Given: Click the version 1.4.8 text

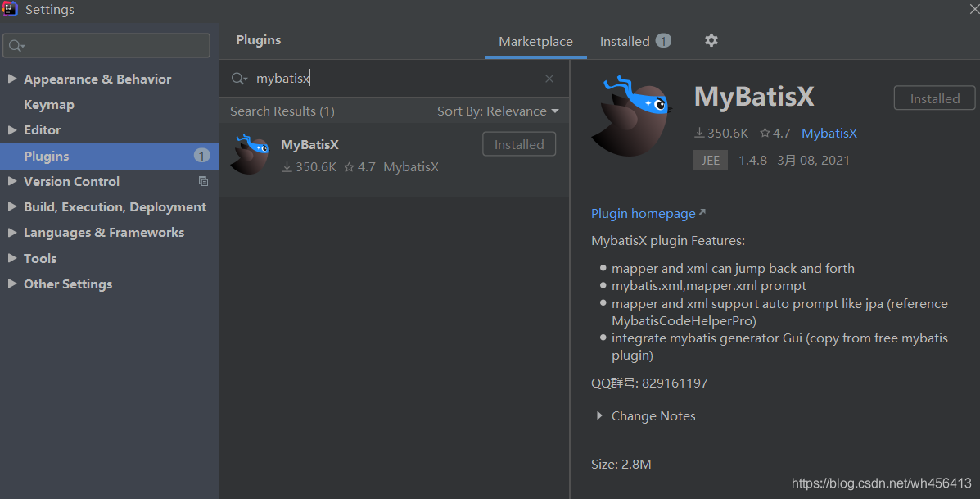Looking at the screenshot, I should coord(752,160).
